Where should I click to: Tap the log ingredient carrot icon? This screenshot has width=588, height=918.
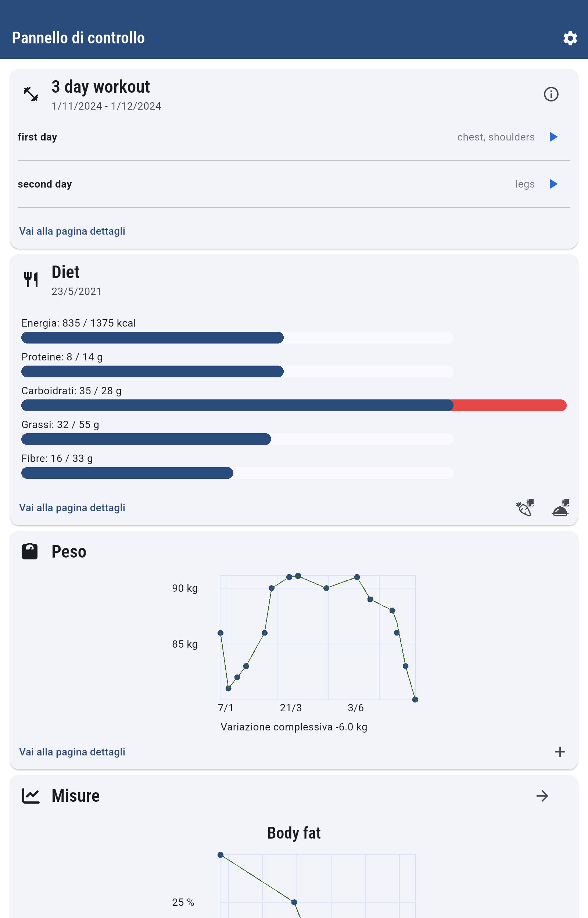click(525, 508)
